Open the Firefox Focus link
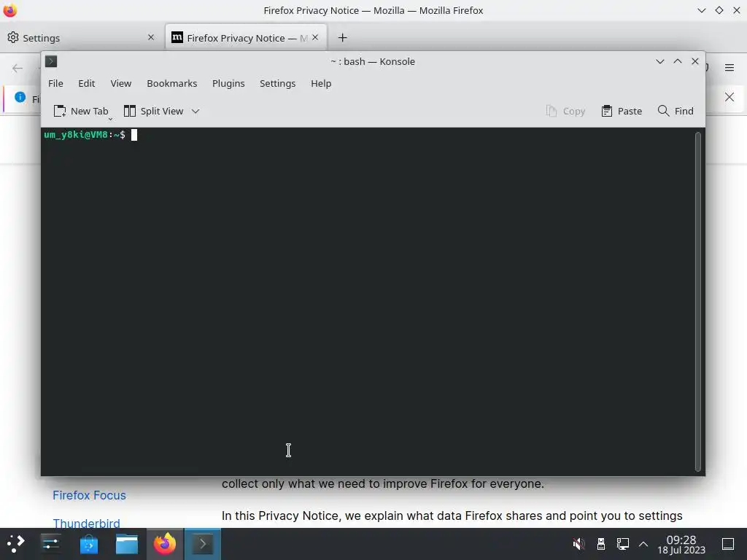The width and height of the screenshot is (747, 560). 89,495
